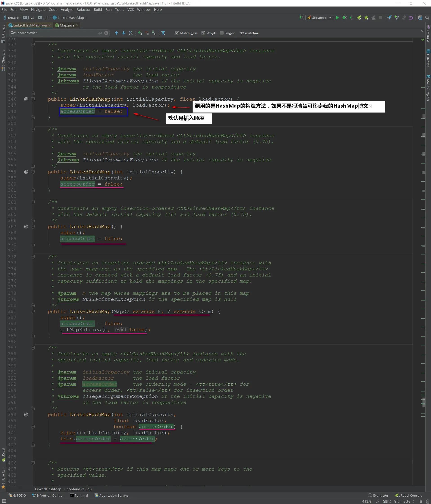The height and width of the screenshot is (504, 431).
Task: Open the Navigate menu
Action: tap(38, 9)
